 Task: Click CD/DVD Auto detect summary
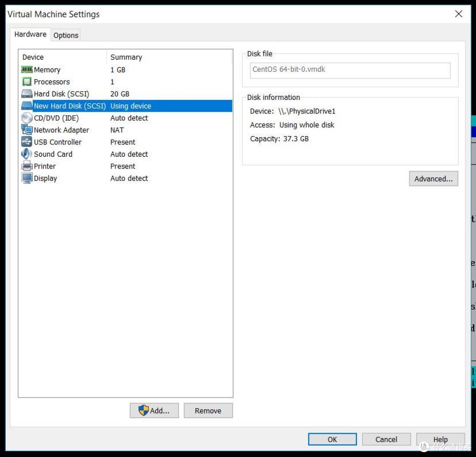[129, 118]
